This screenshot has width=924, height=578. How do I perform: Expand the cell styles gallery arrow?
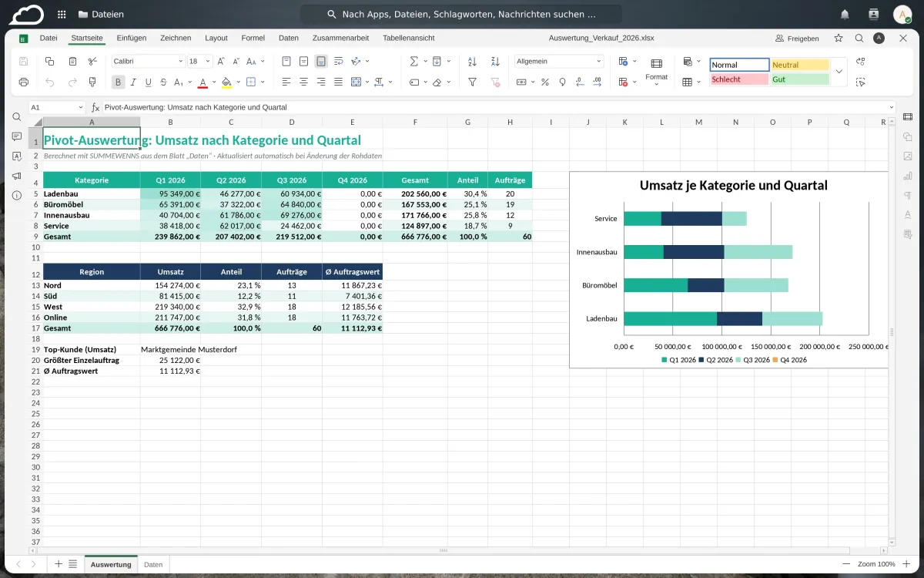click(839, 71)
